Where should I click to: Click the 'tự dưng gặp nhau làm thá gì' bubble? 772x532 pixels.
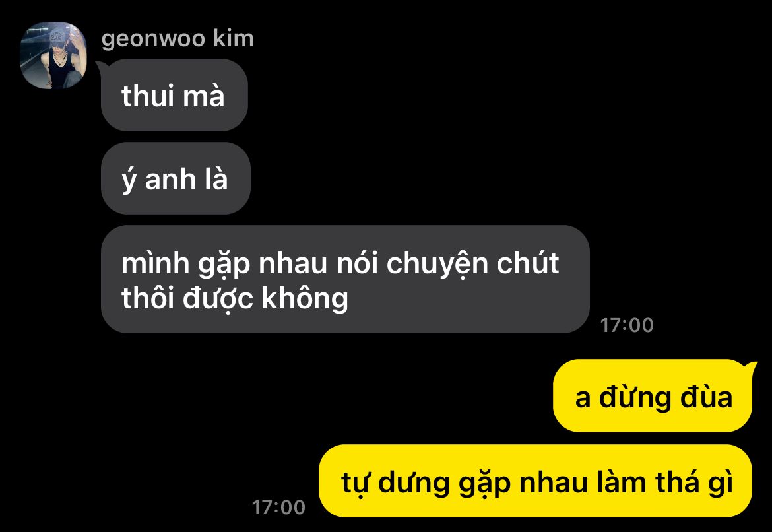(536, 481)
